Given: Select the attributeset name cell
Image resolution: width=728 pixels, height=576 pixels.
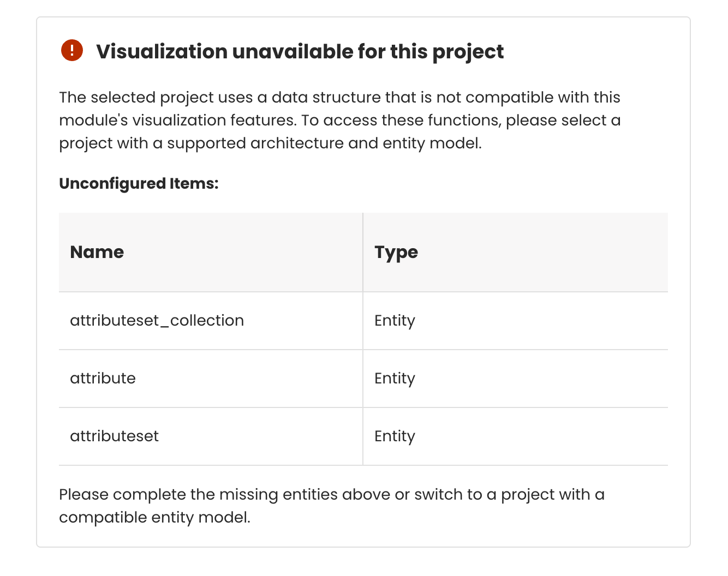Looking at the screenshot, I should [114, 436].
